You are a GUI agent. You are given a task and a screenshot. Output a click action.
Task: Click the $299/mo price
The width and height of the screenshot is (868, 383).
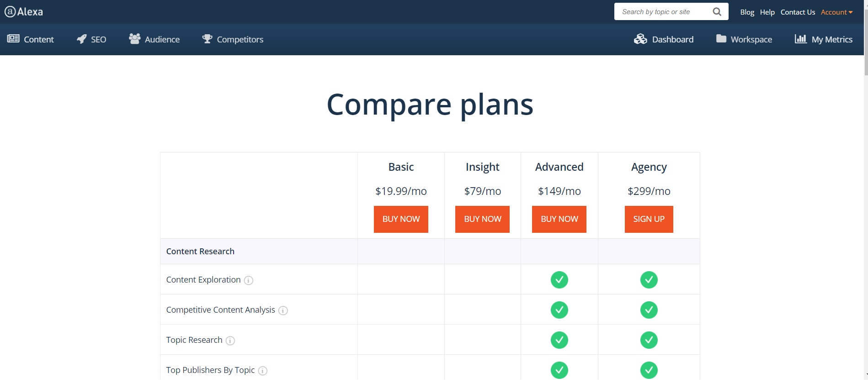(649, 191)
